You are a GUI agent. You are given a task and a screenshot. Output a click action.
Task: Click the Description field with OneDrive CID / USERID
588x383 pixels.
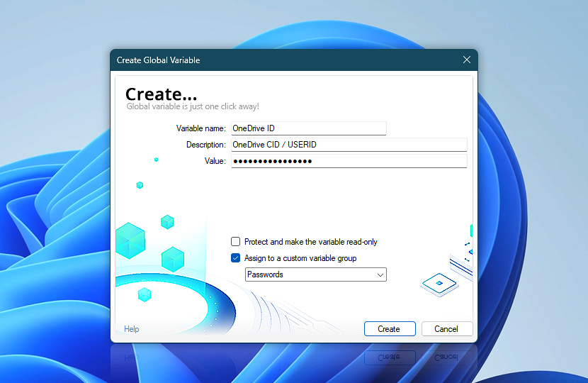349,145
